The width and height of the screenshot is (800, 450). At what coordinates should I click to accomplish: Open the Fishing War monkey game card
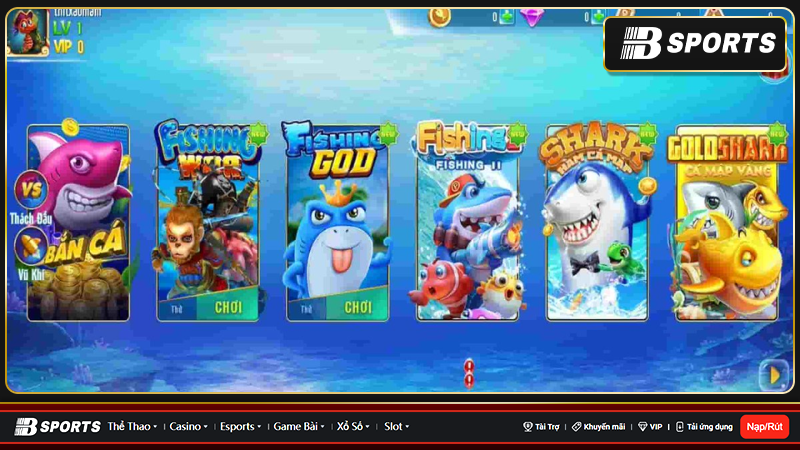coord(208,222)
